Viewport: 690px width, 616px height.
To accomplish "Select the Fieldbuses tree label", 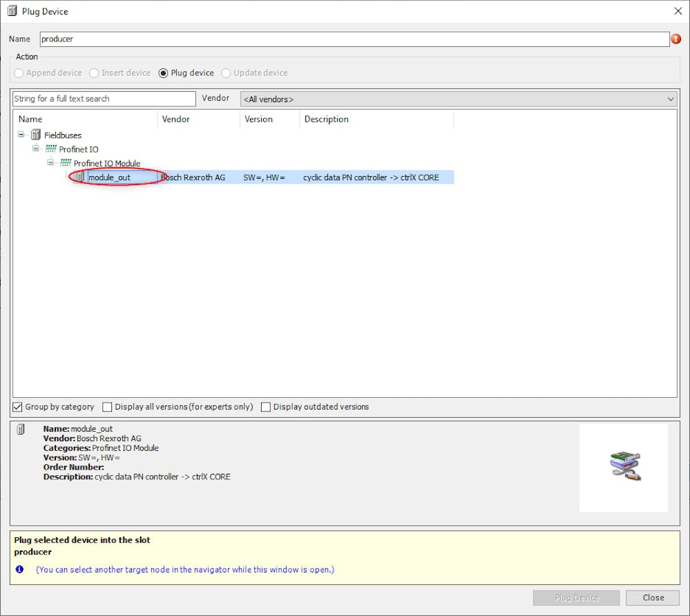I will [62, 135].
